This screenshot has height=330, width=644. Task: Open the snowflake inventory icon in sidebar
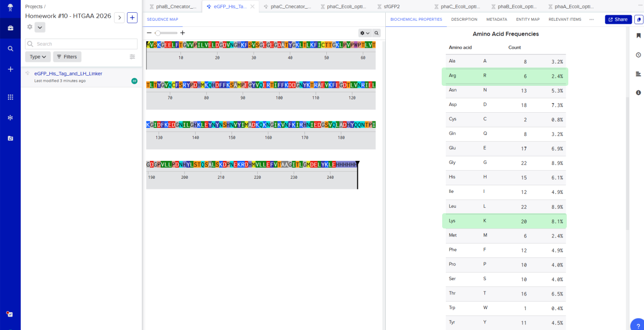point(10,118)
